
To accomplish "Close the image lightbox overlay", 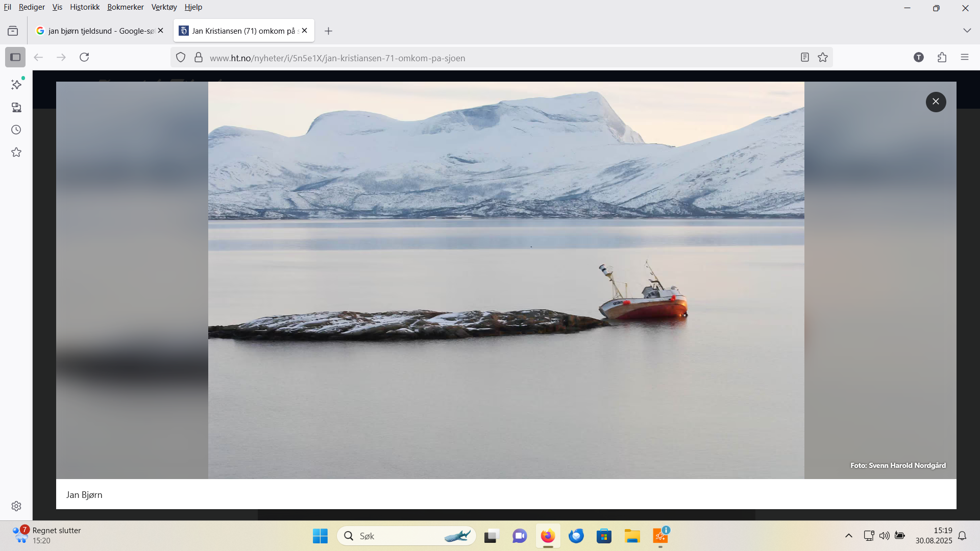I will click(x=936, y=102).
